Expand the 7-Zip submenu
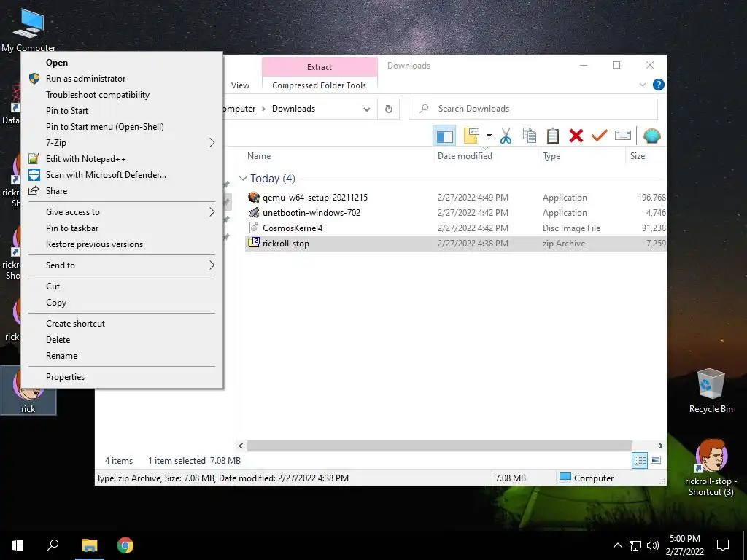Viewport: 747px width, 560px height. pyautogui.click(x=122, y=143)
